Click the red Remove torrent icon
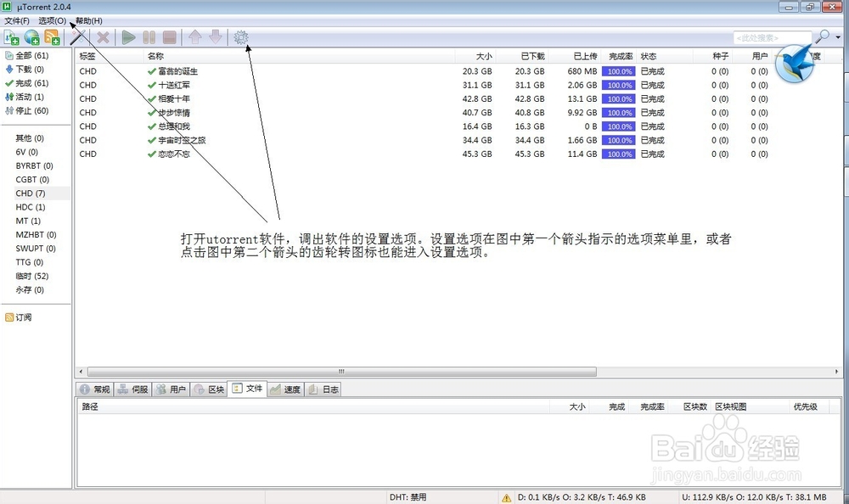Viewport: 849px width, 504px height. coord(103,37)
